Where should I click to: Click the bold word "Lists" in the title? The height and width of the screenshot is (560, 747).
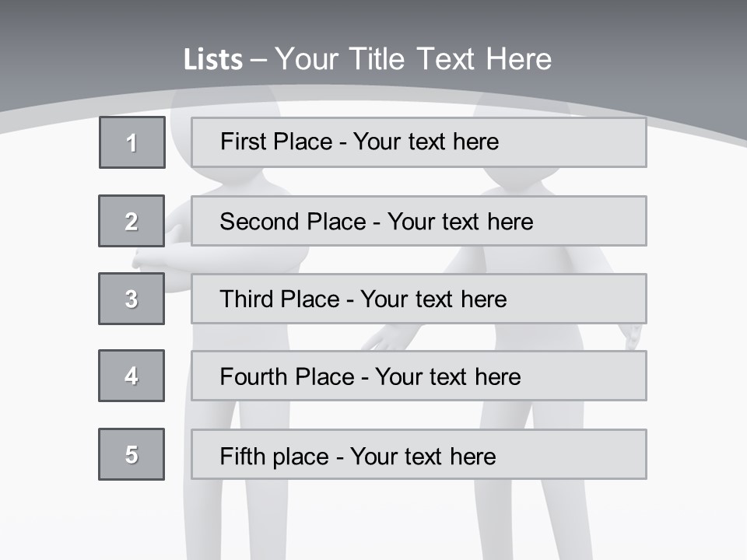point(212,60)
